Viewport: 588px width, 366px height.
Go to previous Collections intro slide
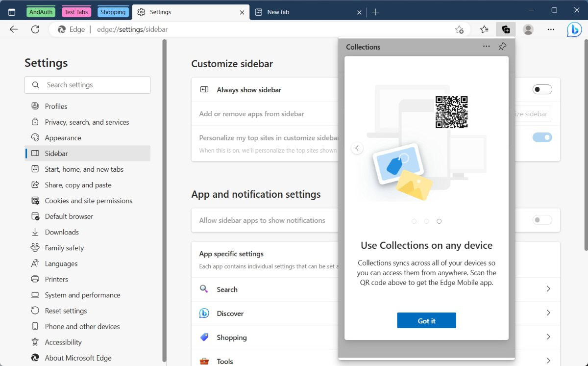click(357, 148)
